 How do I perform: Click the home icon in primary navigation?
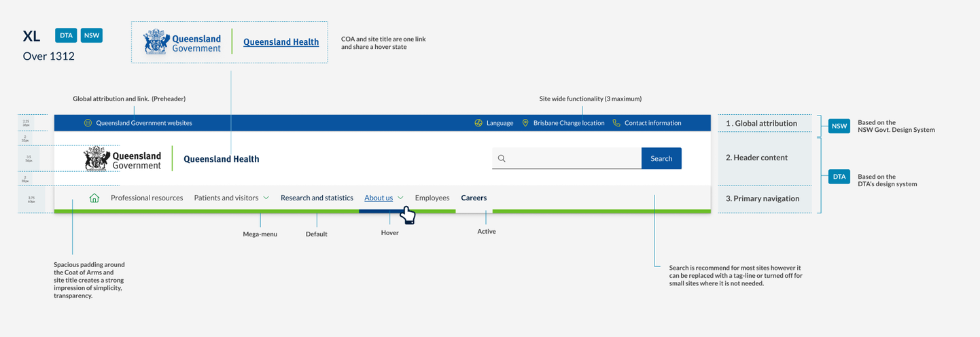pos(94,198)
